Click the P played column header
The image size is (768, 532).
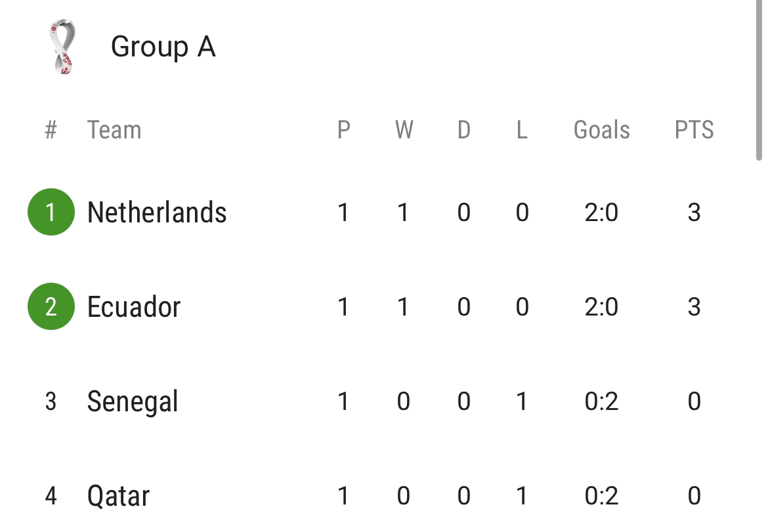click(x=344, y=130)
